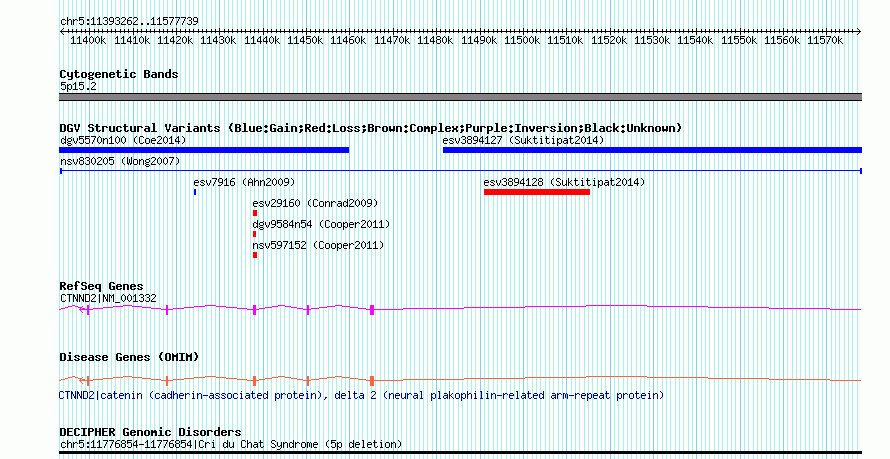This screenshot has height=459, width=890.
Task: Open nsv597152 (Cooper2011) label
Action: 318,245
